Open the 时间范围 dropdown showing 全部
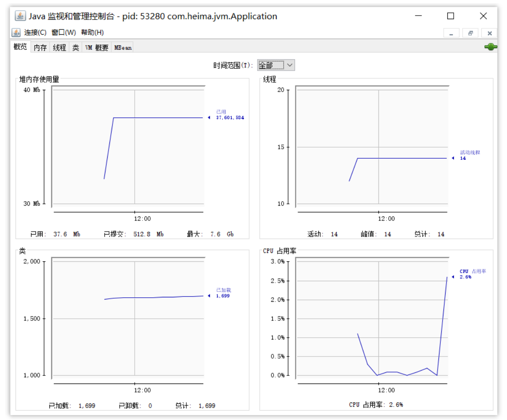Image resolution: width=507 pixels, height=420 pixels. [x=276, y=65]
